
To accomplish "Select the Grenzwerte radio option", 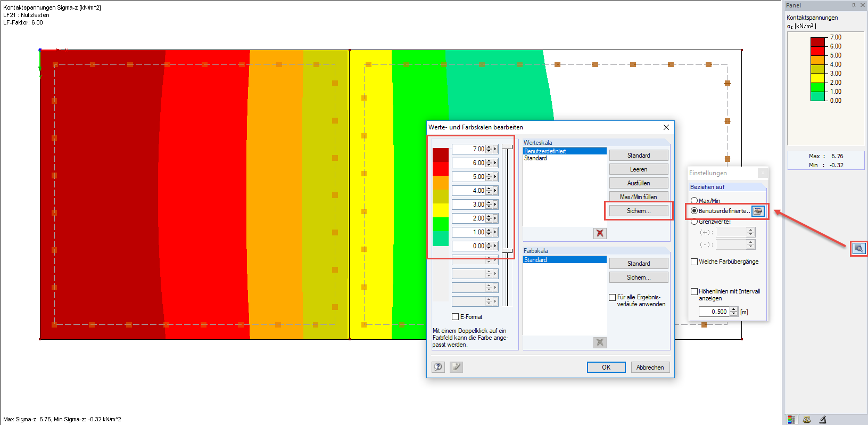I will point(694,222).
